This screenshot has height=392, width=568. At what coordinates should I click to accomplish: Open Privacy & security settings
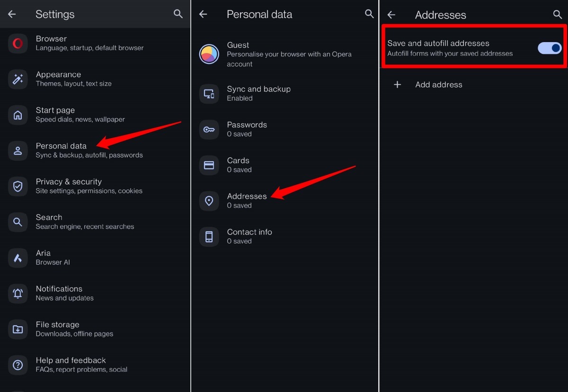click(95, 186)
